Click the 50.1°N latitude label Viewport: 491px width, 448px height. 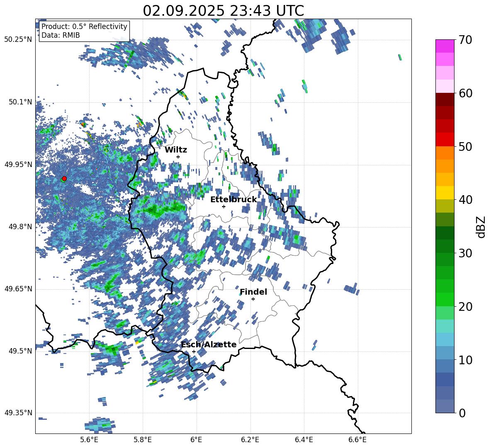[20, 102]
